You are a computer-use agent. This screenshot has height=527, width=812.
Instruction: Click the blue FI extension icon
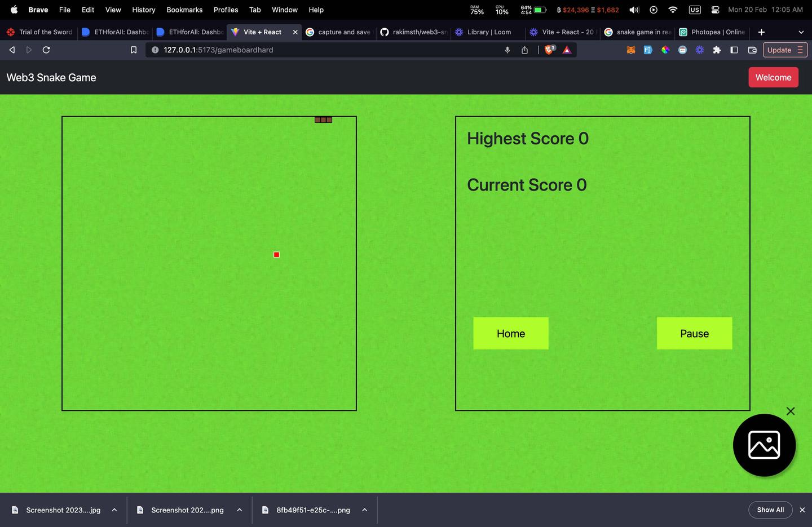tap(648, 50)
